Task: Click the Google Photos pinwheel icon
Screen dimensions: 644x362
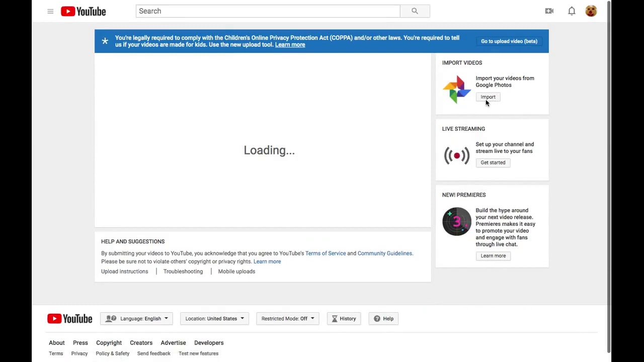Action: (457, 89)
